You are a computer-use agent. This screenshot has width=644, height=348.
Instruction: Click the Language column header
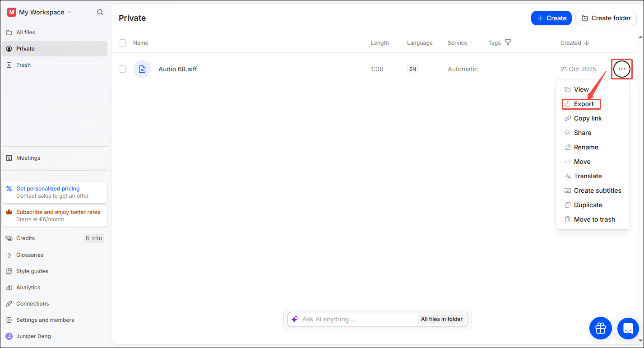pyautogui.click(x=420, y=43)
